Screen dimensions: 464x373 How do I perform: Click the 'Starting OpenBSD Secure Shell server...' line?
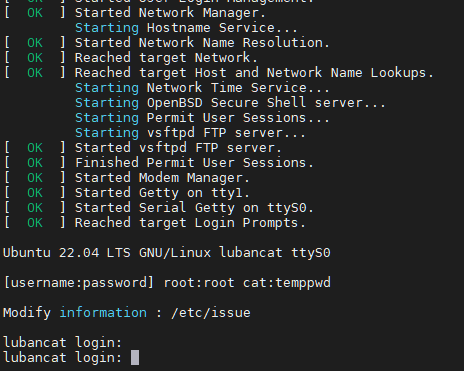click(x=230, y=103)
